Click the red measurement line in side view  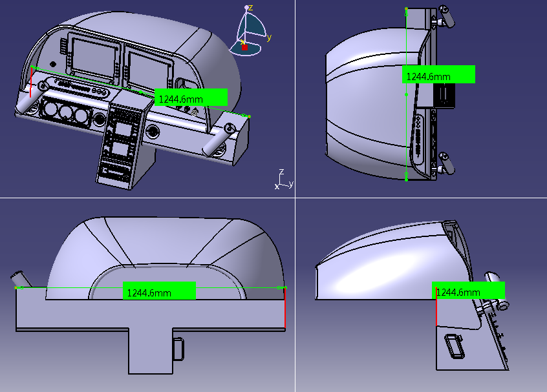pos(436,307)
